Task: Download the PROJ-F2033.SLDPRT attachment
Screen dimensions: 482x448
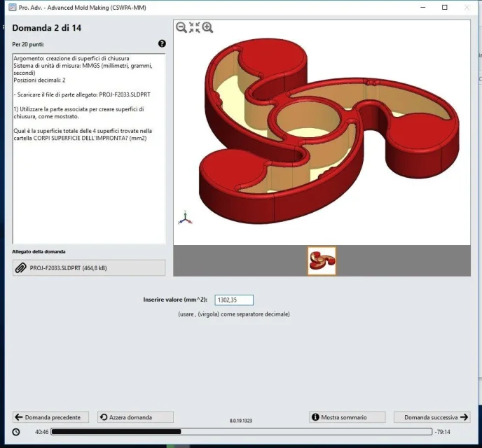Action: click(89, 268)
